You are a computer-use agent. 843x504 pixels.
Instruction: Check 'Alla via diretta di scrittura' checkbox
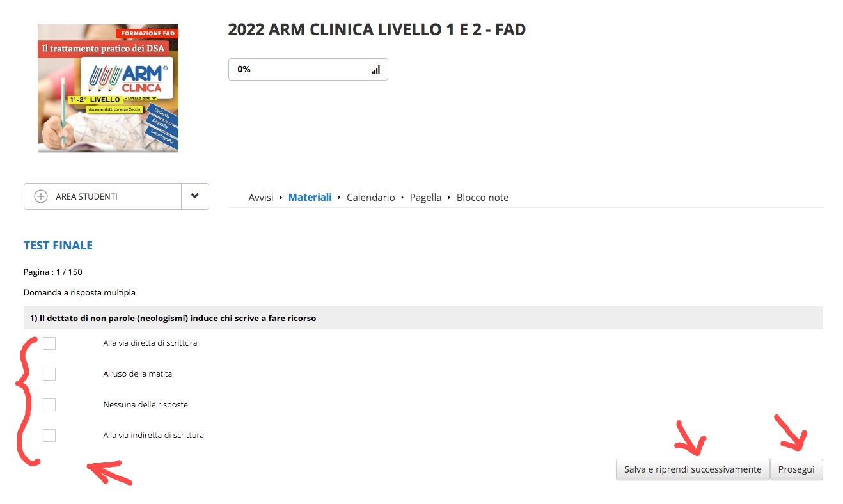point(49,343)
